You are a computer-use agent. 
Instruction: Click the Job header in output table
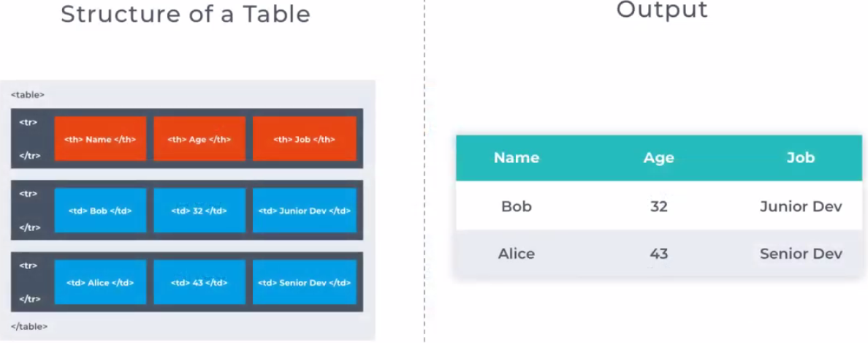(801, 158)
